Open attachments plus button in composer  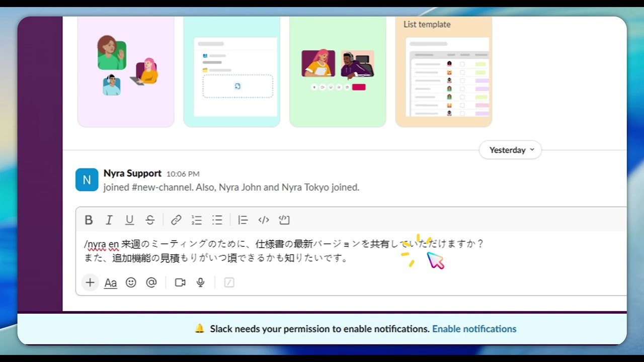point(90,283)
